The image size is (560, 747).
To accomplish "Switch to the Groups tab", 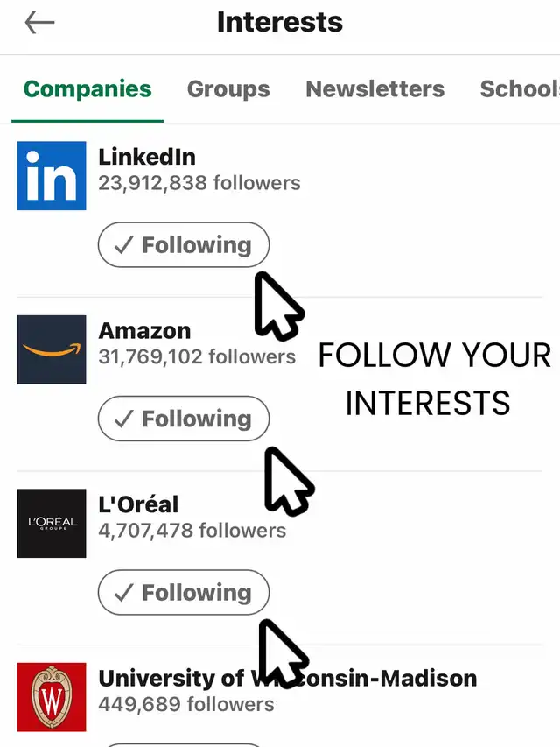I will pyautogui.click(x=228, y=89).
